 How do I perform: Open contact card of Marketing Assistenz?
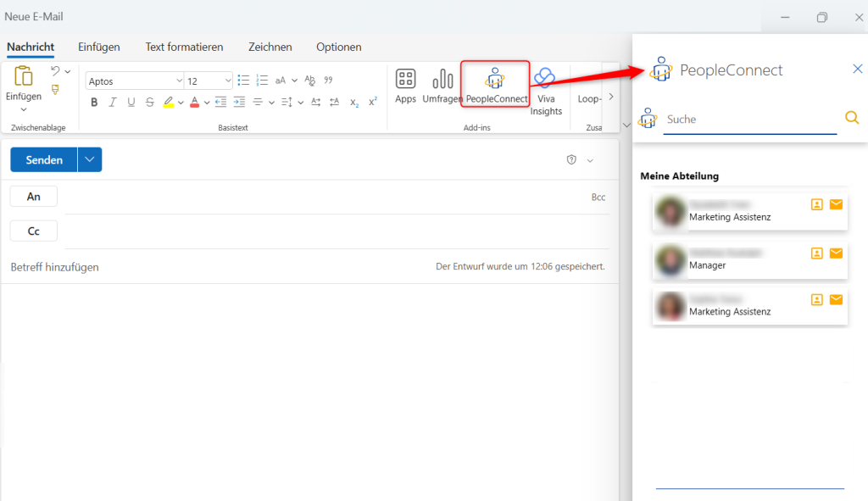point(816,204)
